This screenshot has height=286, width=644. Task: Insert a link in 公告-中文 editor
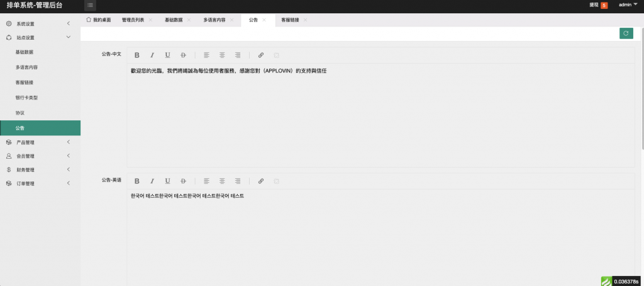[x=261, y=55]
